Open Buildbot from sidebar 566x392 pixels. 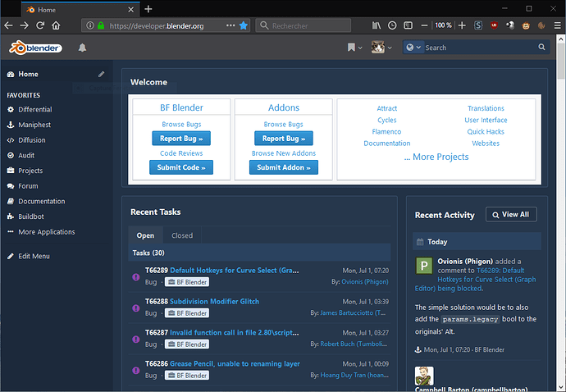[31, 217]
